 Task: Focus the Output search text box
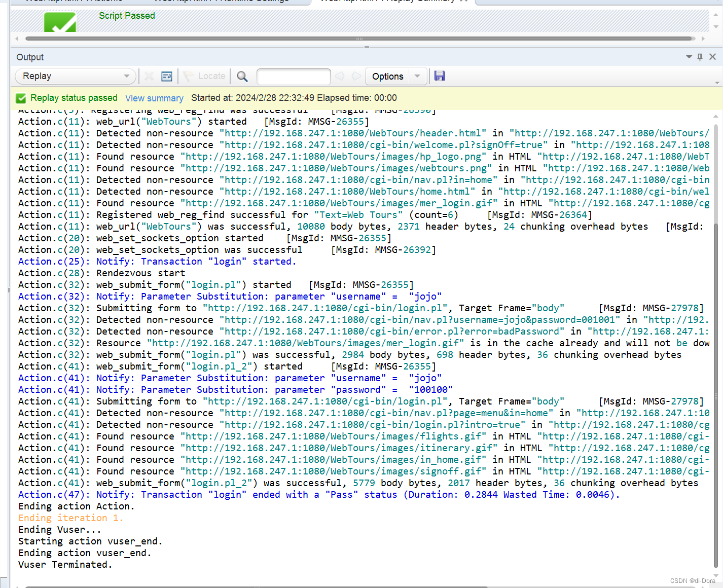tap(294, 76)
